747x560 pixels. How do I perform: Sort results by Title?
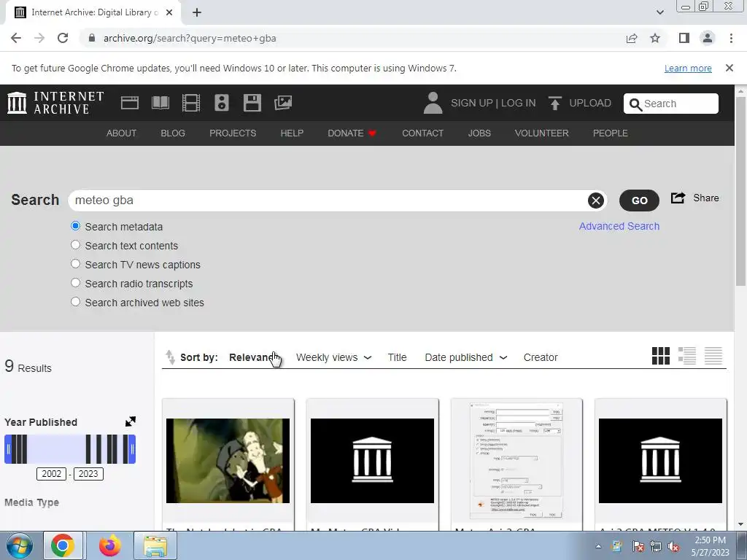coord(397,357)
